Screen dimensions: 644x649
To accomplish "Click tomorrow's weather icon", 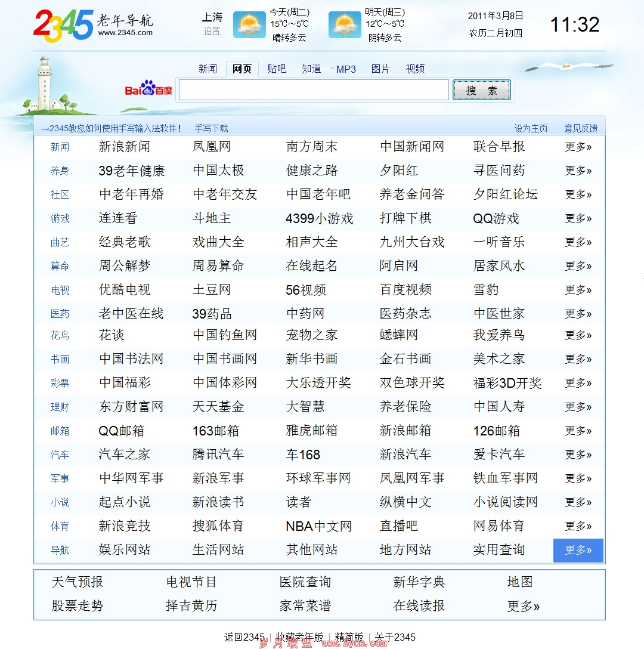I will tap(345, 25).
